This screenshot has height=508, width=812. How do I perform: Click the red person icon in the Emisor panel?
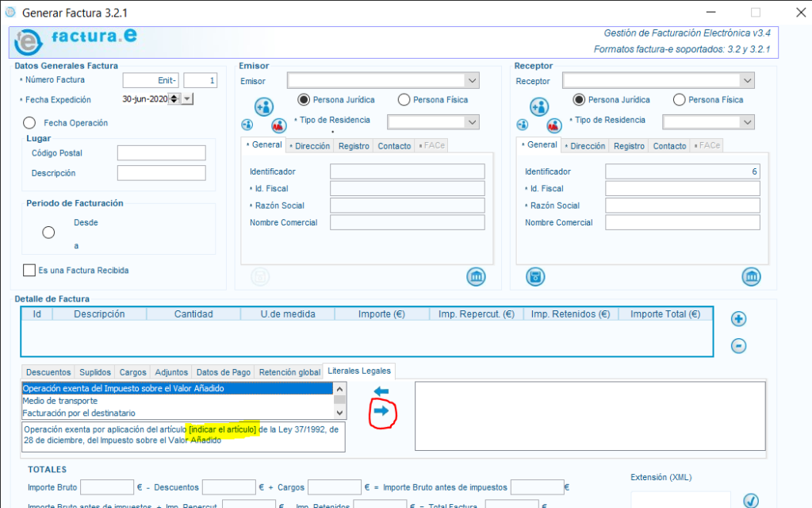(279, 125)
